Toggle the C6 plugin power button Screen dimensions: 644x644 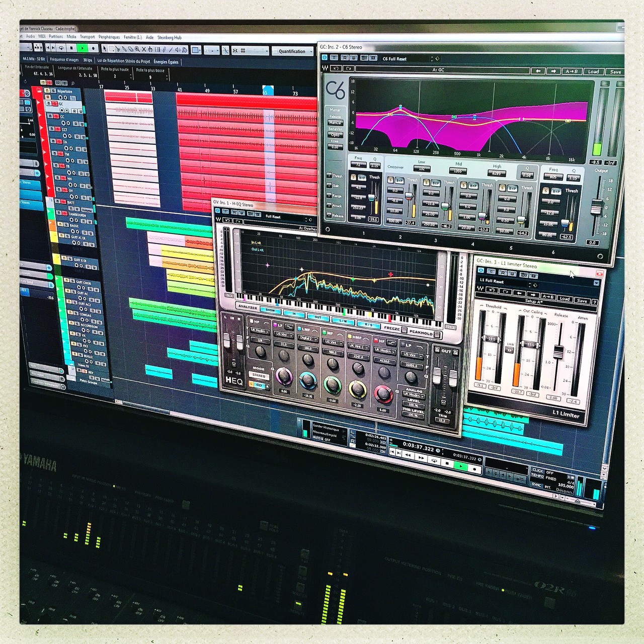325,58
